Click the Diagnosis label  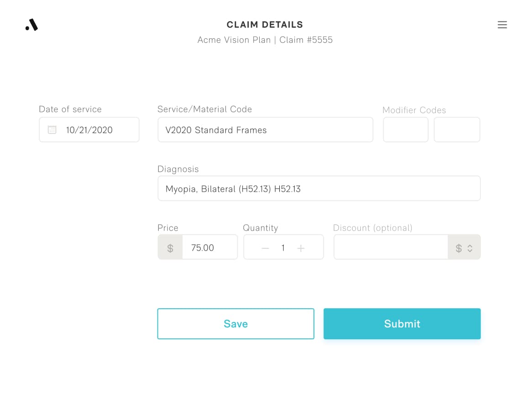(178, 169)
